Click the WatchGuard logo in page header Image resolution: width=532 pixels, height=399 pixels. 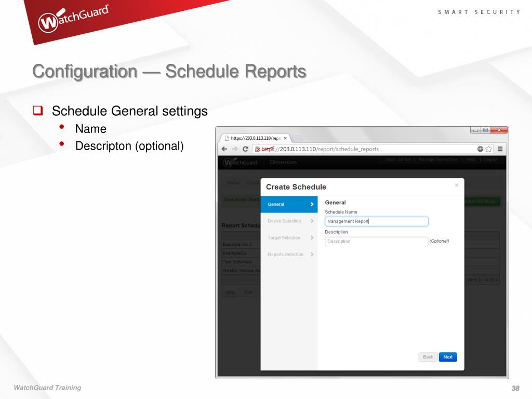(x=240, y=162)
